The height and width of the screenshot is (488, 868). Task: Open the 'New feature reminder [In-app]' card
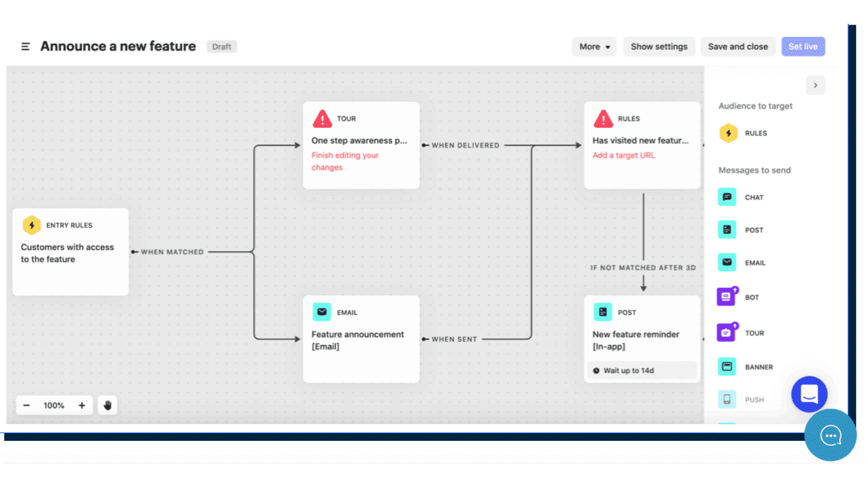643,339
